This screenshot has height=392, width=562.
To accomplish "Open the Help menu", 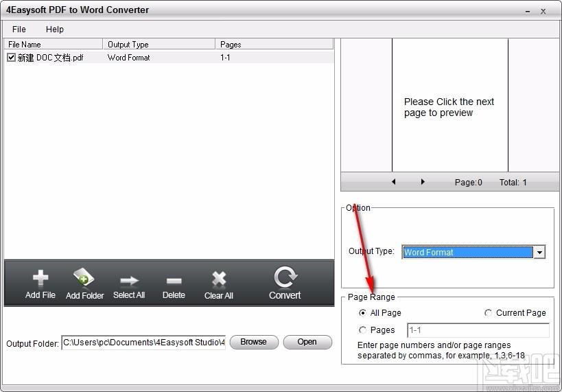I will pyautogui.click(x=55, y=30).
